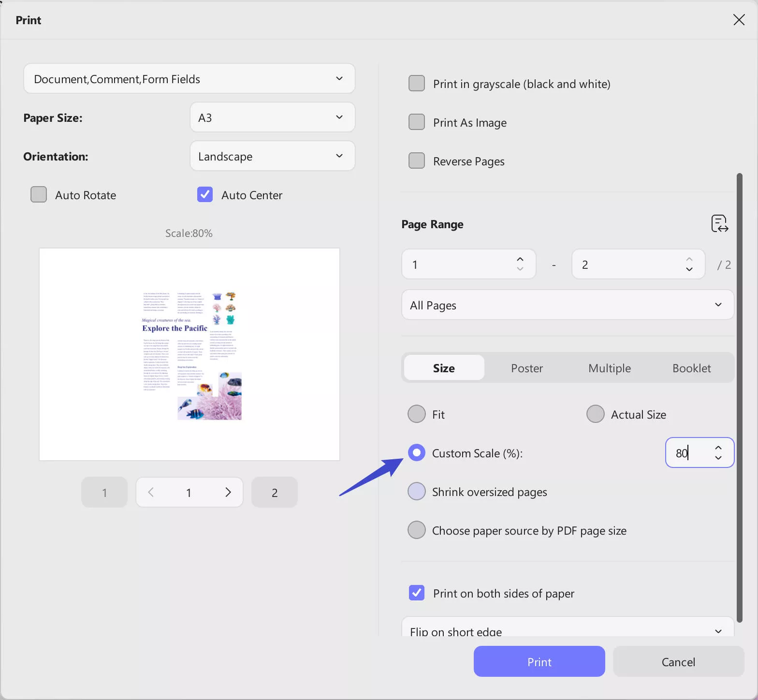Click the print preview thumbnail
Image resolution: width=758 pixels, height=700 pixels.
coord(189,354)
